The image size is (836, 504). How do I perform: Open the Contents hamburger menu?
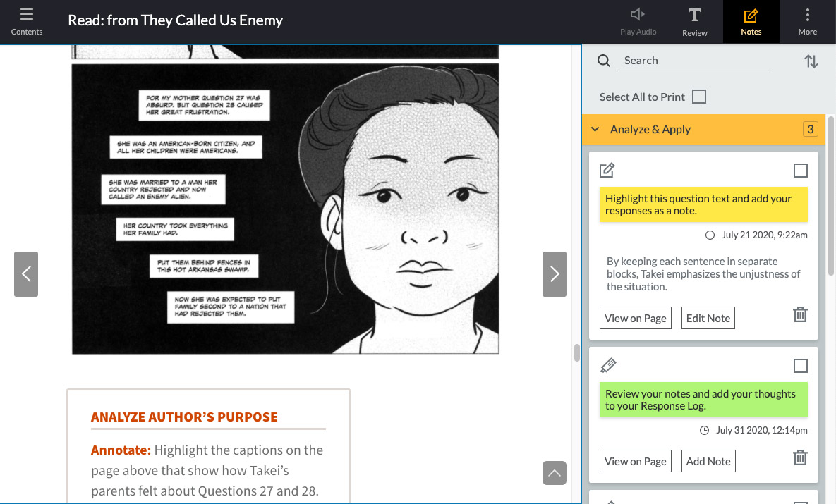(27, 21)
